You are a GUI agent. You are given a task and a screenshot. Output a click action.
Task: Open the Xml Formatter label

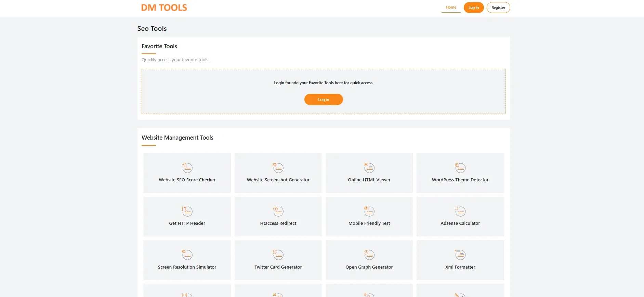tap(460, 267)
